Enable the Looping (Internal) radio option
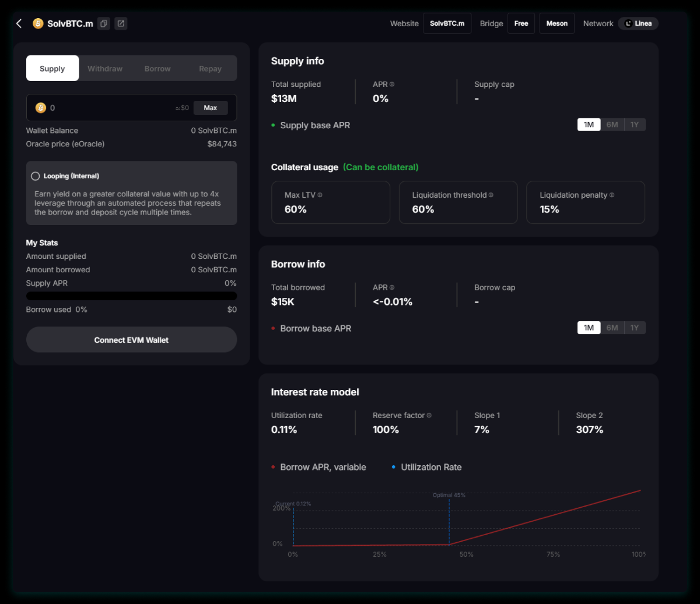The width and height of the screenshot is (700, 604). pyautogui.click(x=36, y=176)
